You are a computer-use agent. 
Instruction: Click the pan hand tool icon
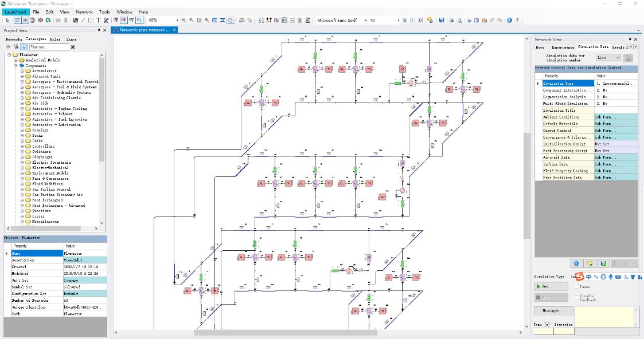coord(230,20)
